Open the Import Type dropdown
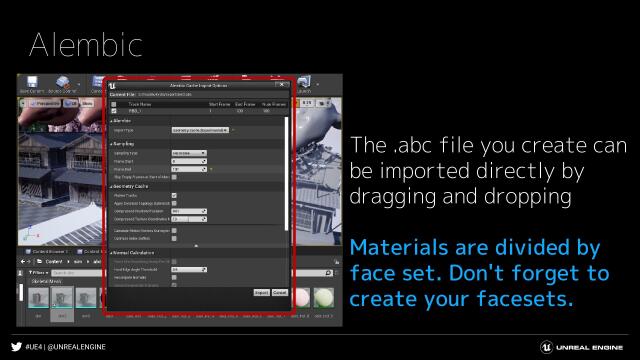 pos(200,130)
